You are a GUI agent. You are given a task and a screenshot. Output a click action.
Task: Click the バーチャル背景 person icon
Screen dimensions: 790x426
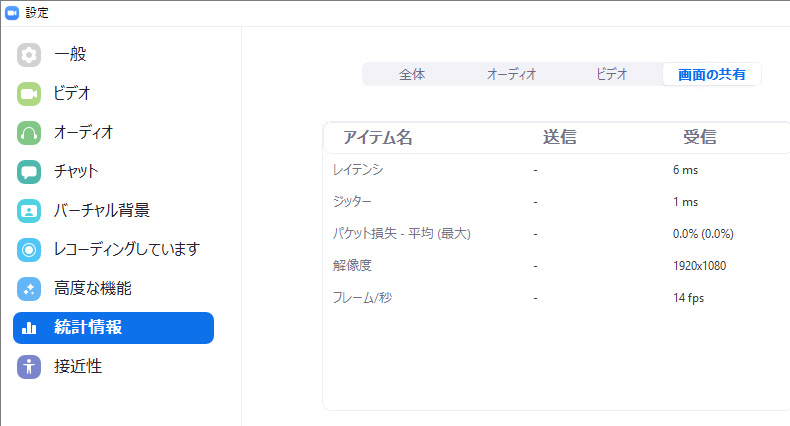pyautogui.click(x=29, y=210)
